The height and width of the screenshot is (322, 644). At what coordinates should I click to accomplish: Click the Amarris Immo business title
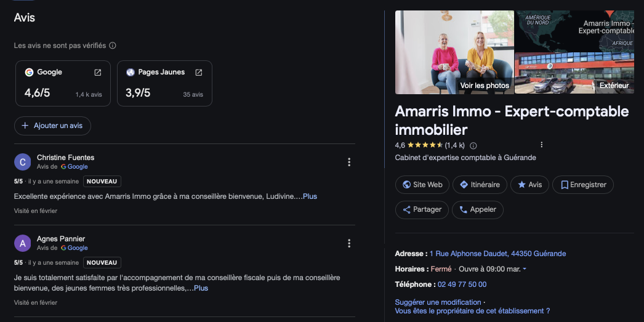coord(512,121)
